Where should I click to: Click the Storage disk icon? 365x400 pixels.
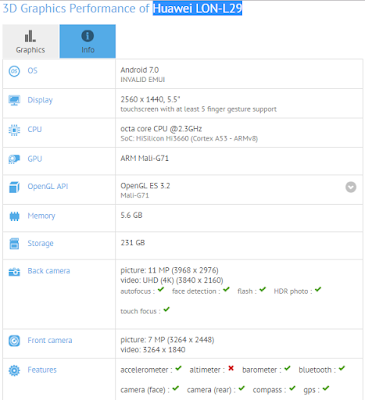14,244
